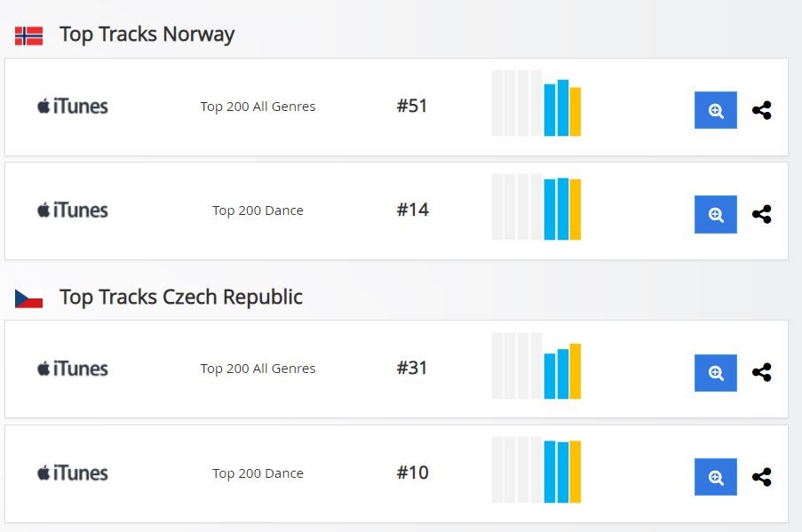Click Top 200 All Genres label under Czech Republic
802x532 pixels.
coord(258,369)
